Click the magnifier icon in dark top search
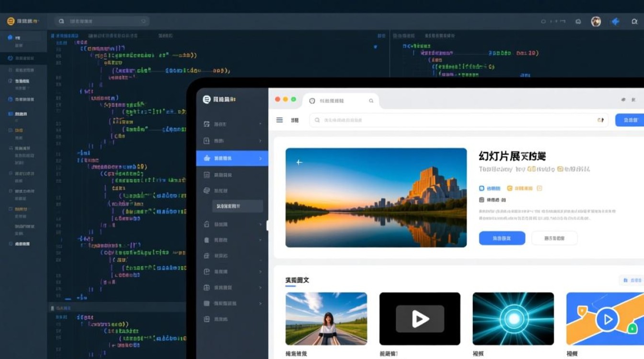Viewport: 644px width, 359px height. pyautogui.click(x=61, y=21)
